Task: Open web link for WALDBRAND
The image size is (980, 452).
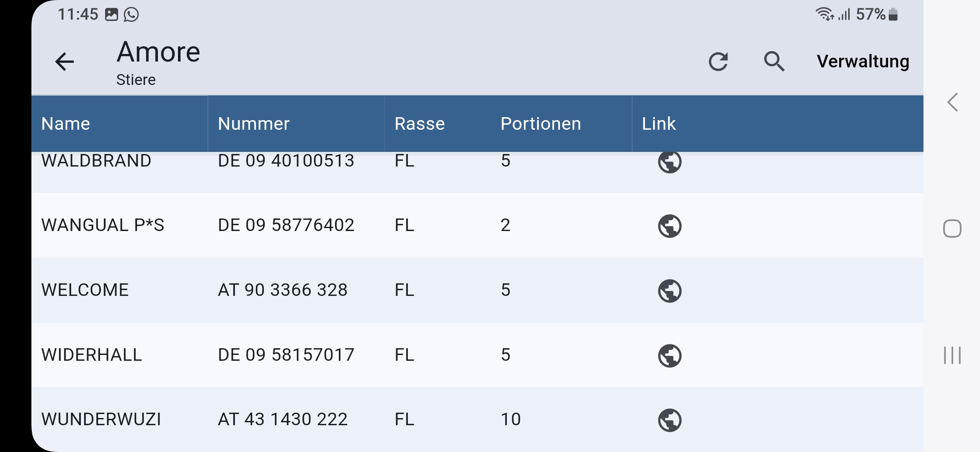Action: [670, 162]
